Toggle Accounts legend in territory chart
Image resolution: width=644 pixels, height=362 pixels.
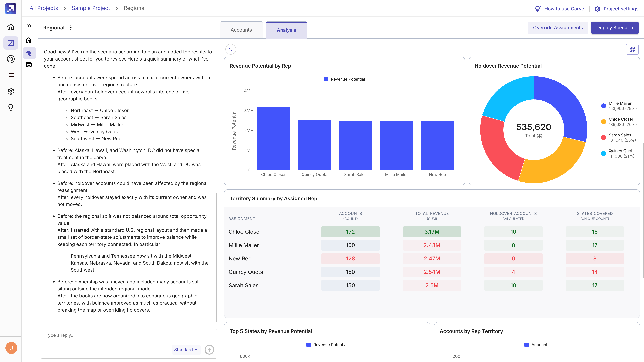point(537,345)
